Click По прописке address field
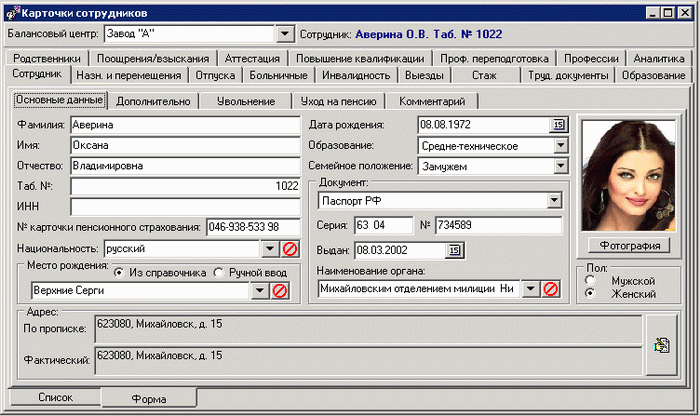Viewport: 700px width, 416px height. click(368, 329)
